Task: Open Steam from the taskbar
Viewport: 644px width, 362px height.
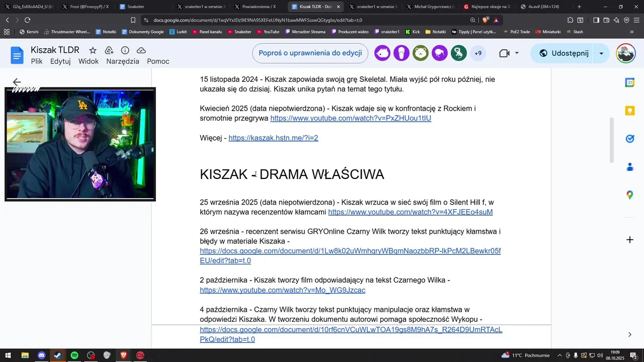Action: (x=58, y=355)
